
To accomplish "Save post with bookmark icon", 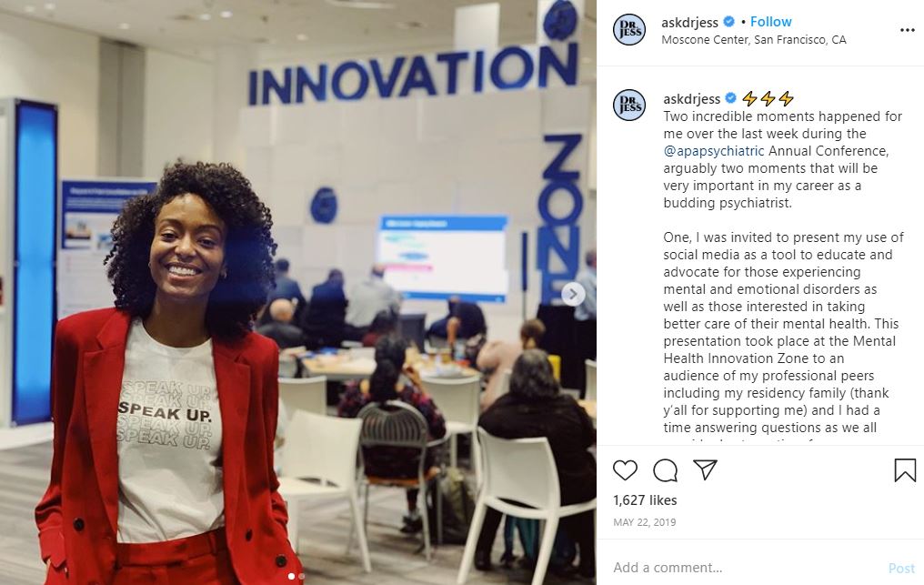I will pyautogui.click(x=905, y=470).
